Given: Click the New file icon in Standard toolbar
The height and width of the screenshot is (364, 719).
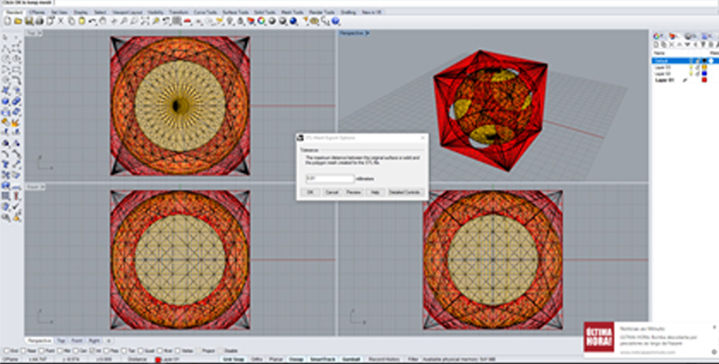Looking at the screenshot, I should (8, 21).
